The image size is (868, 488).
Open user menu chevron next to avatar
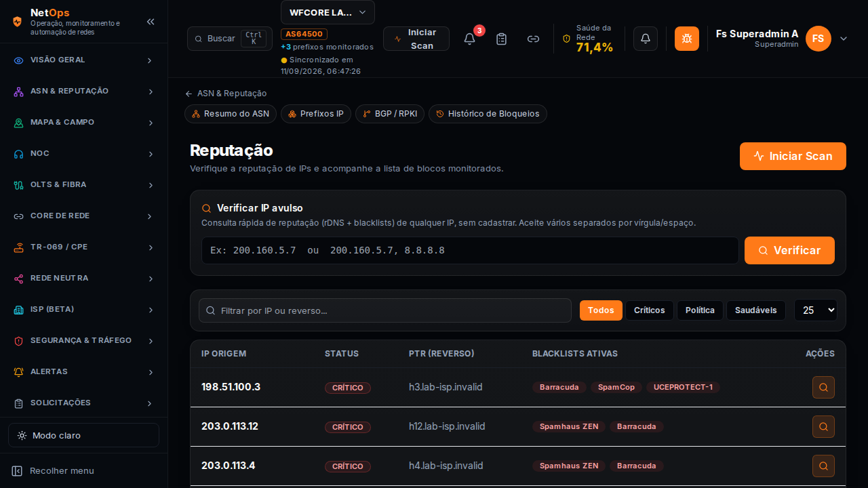coord(844,39)
